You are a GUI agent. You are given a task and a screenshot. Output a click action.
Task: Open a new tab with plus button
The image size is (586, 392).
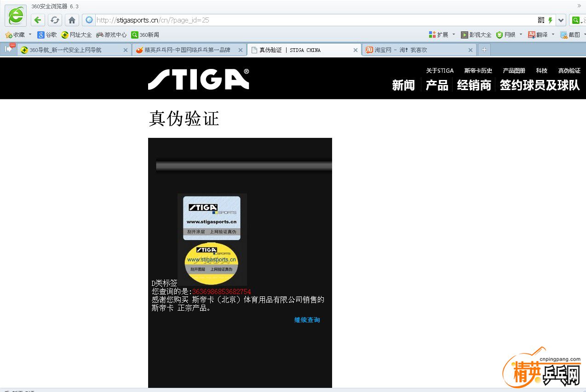(x=484, y=50)
